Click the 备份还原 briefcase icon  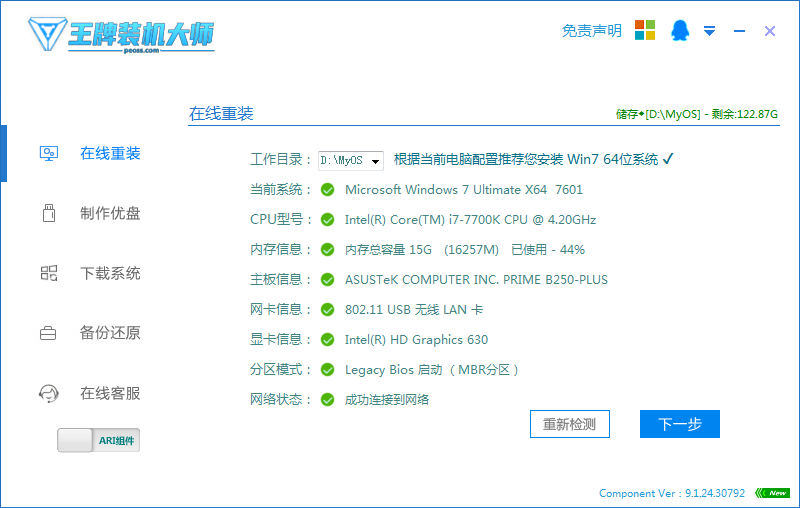(48, 333)
